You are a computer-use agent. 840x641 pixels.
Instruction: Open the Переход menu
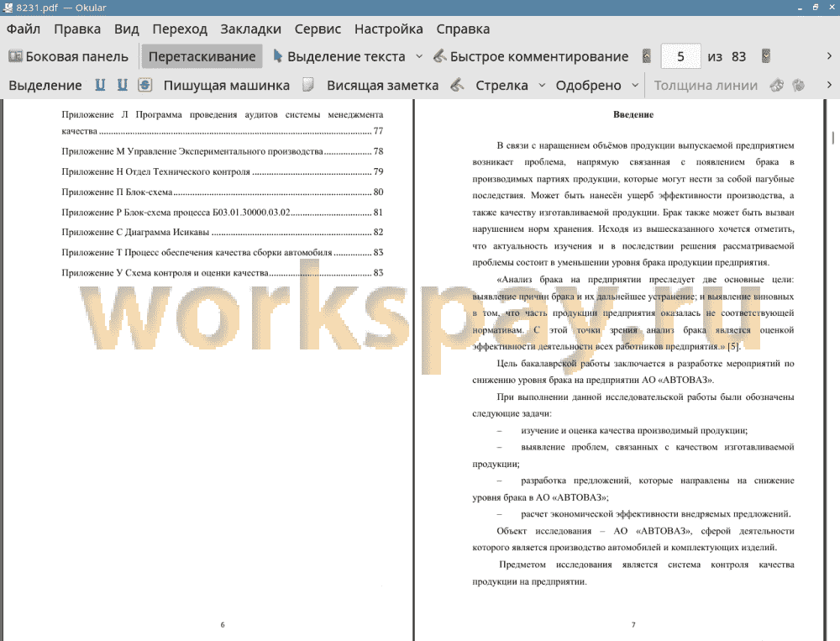(x=180, y=29)
